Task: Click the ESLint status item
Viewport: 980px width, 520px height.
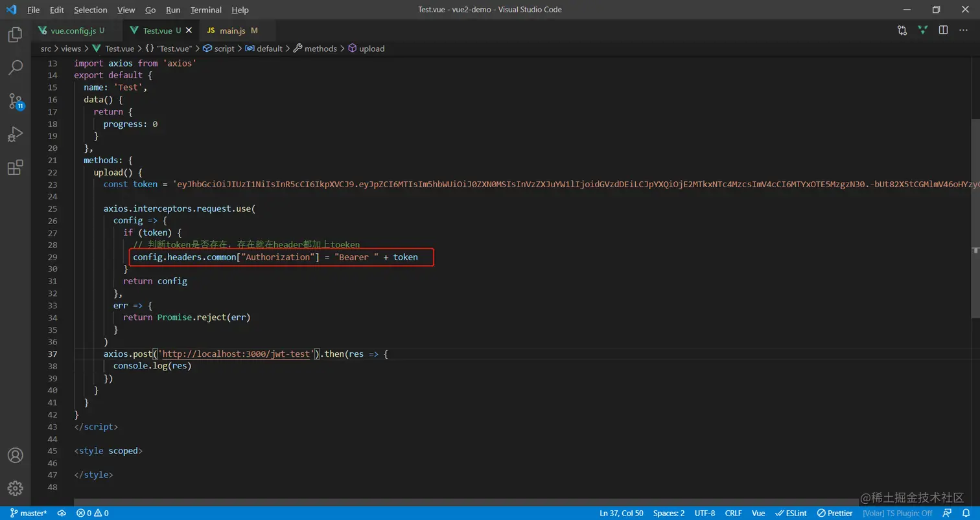Action: point(791,513)
